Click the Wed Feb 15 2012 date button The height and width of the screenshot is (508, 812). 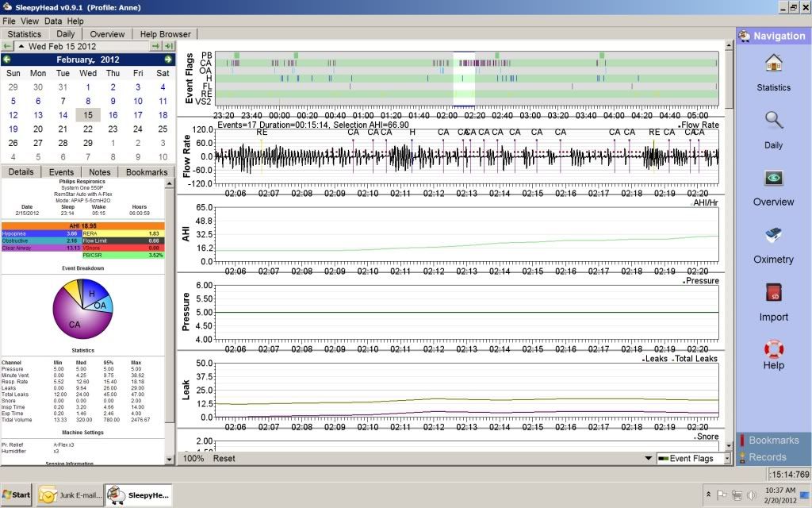[x=62, y=46]
